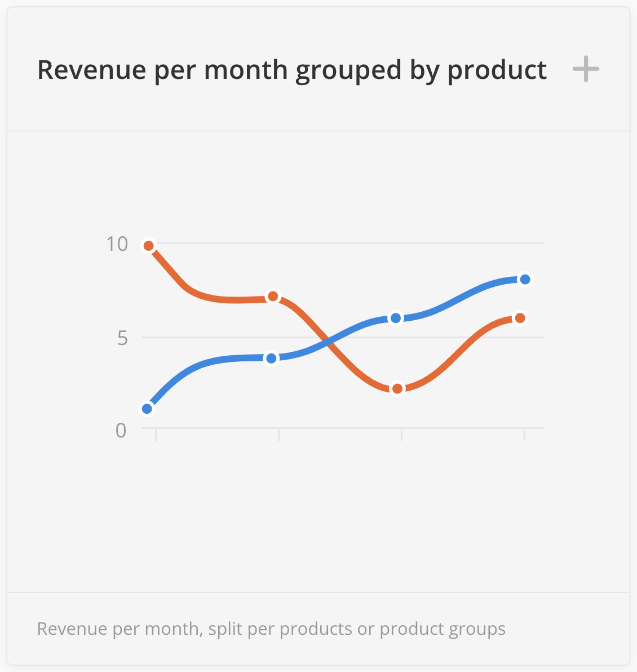Click the last orange data point at 6
This screenshot has height=672, width=637.
point(520,318)
